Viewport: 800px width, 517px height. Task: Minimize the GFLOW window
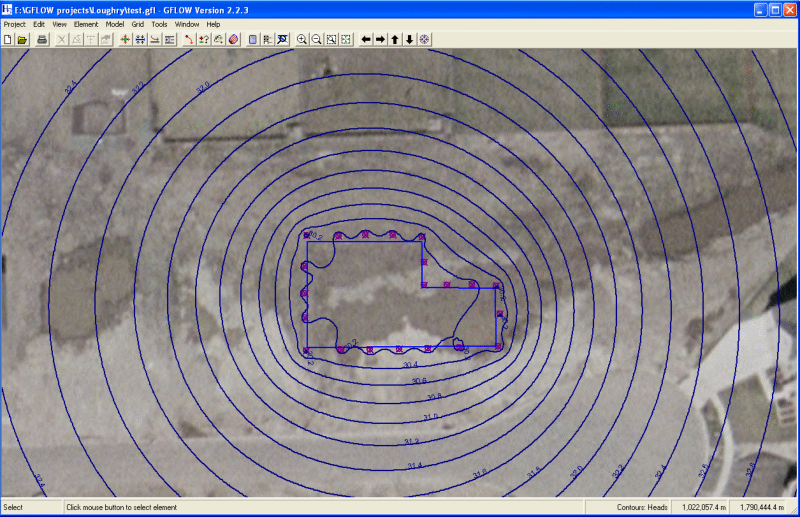[x=761, y=10]
